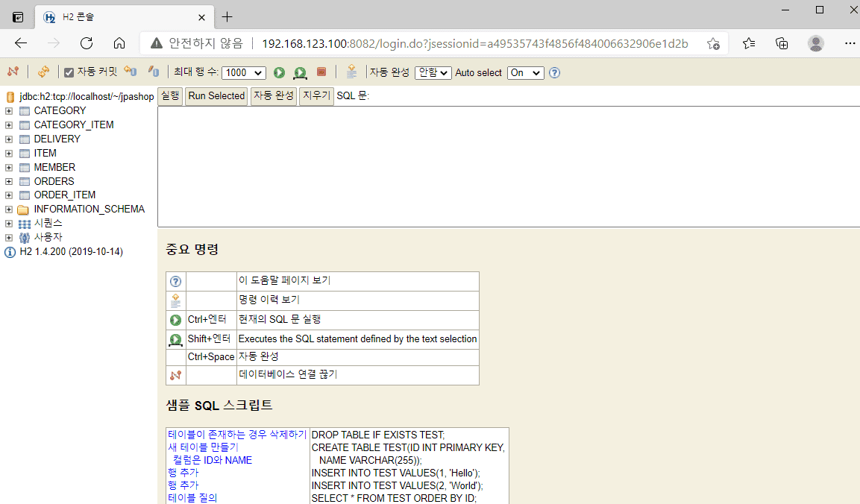Image resolution: width=860 pixels, height=504 pixels.
Task: Click the 지우기 button
Action: 316,96
